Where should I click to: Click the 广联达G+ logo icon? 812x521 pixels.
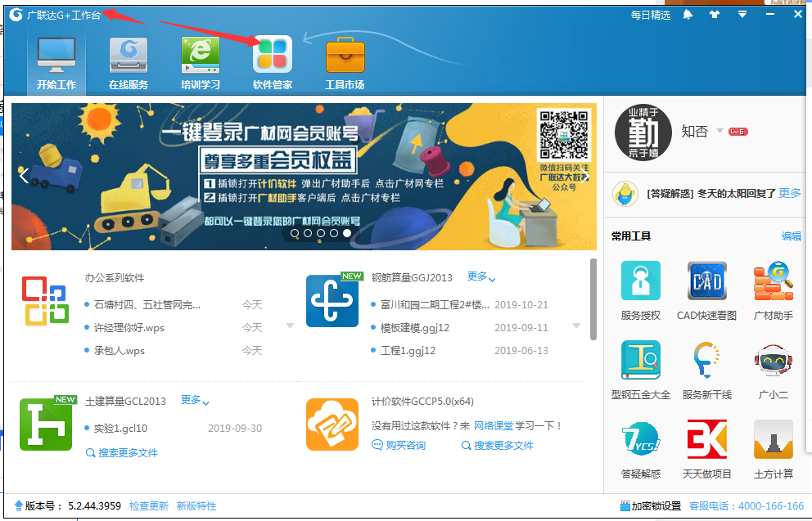click(16, 15)
